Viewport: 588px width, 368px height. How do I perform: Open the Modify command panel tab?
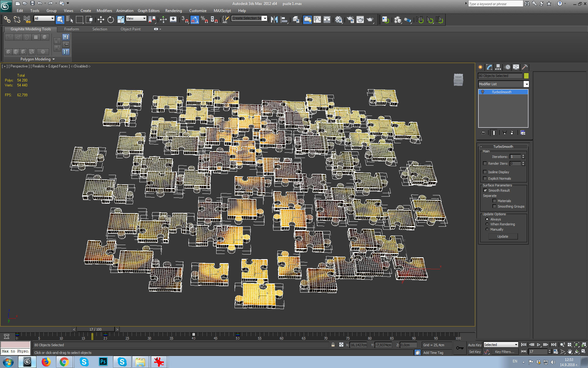coord(489,67)
